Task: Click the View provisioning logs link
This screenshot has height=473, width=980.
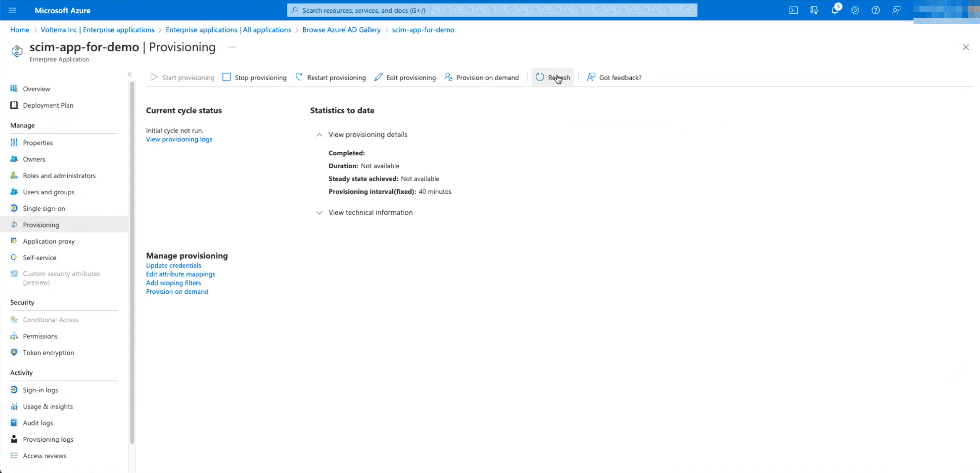Action: click(x=179, y=139)
